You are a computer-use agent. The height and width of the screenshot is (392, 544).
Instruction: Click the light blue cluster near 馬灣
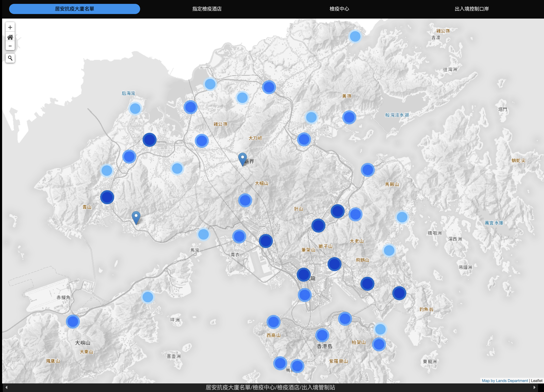pos(203,234)
